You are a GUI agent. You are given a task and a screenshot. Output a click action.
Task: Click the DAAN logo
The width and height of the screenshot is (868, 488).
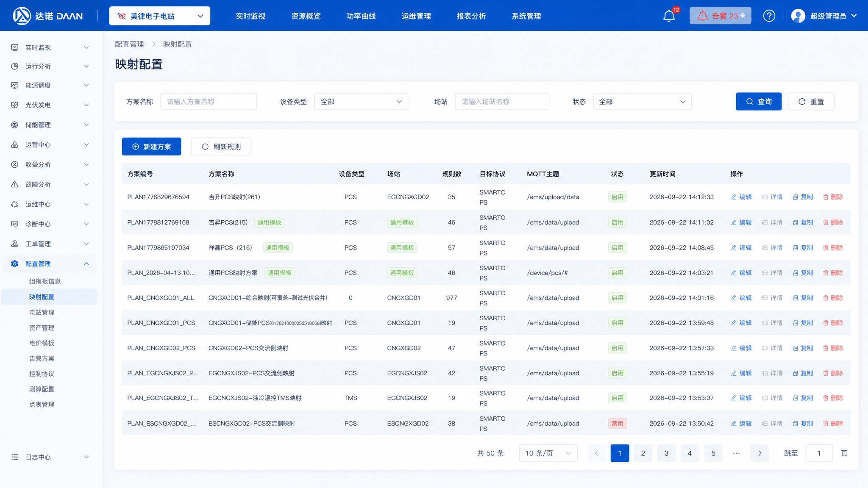pos(47,16)
